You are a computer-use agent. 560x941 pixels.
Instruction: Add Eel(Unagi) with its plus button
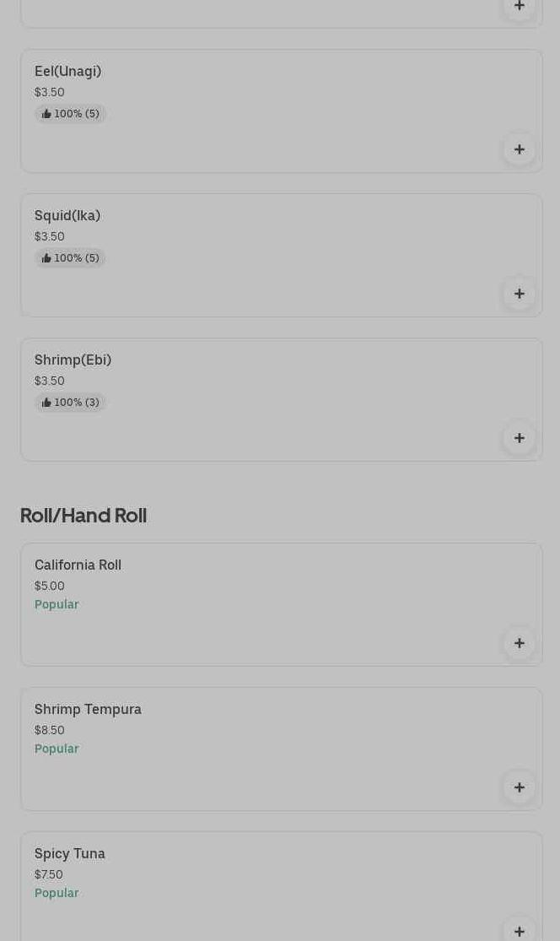(x=520, y=149)
